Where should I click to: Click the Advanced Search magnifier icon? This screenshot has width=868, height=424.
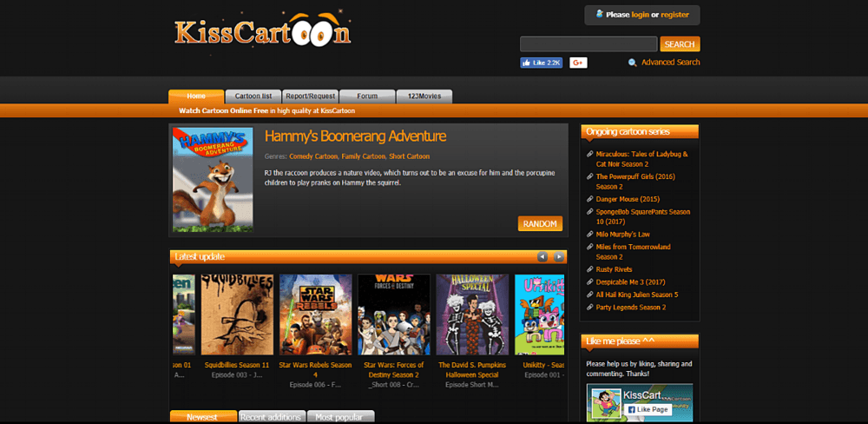[x=632, y=63]
